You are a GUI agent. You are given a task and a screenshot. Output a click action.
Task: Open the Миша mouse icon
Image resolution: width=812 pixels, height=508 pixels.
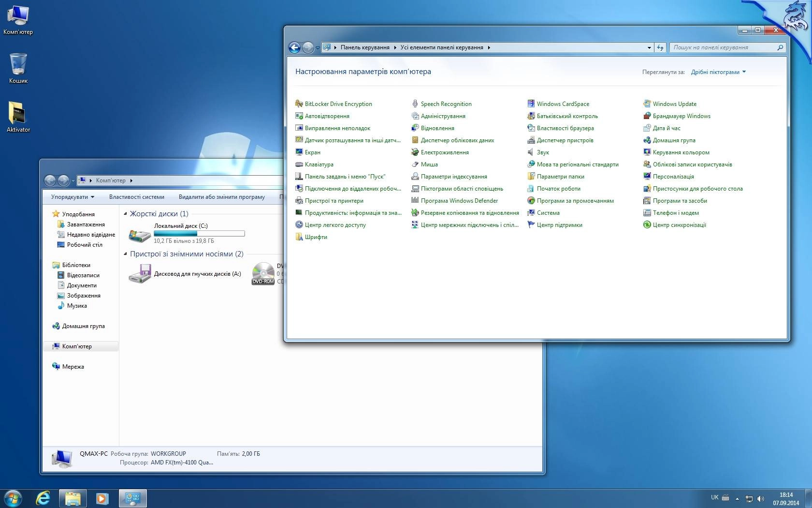point(415,164)
